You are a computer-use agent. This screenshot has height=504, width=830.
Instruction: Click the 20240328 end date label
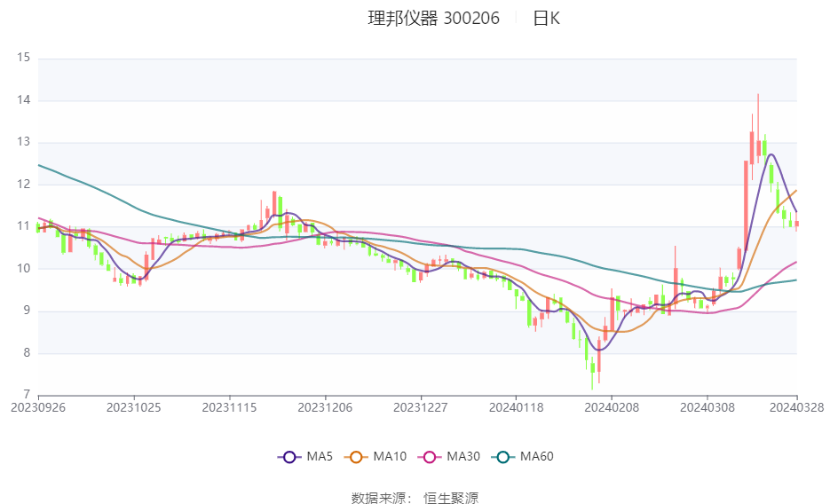796,408
